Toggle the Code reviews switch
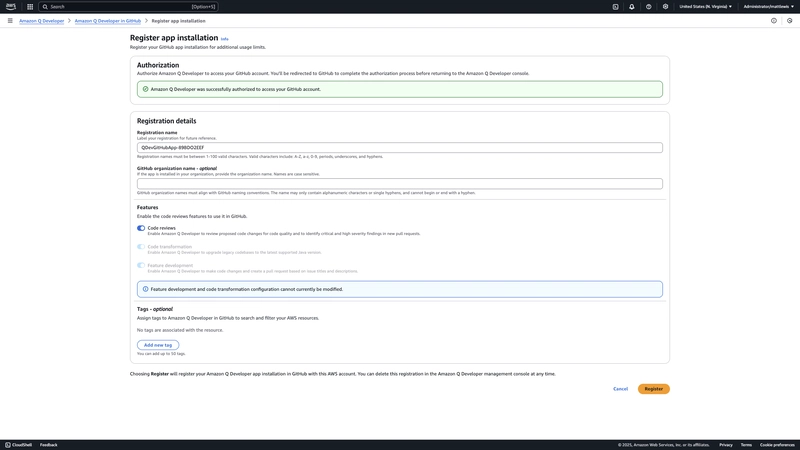Image resolution: width=800 pixels, height=450 pixels. (x=141, y=228)
